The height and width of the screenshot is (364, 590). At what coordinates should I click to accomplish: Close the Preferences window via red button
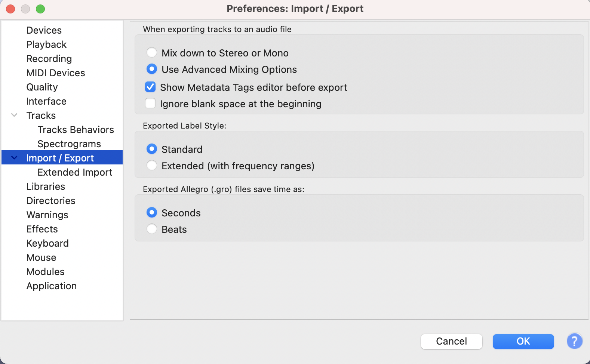[10, 9]
